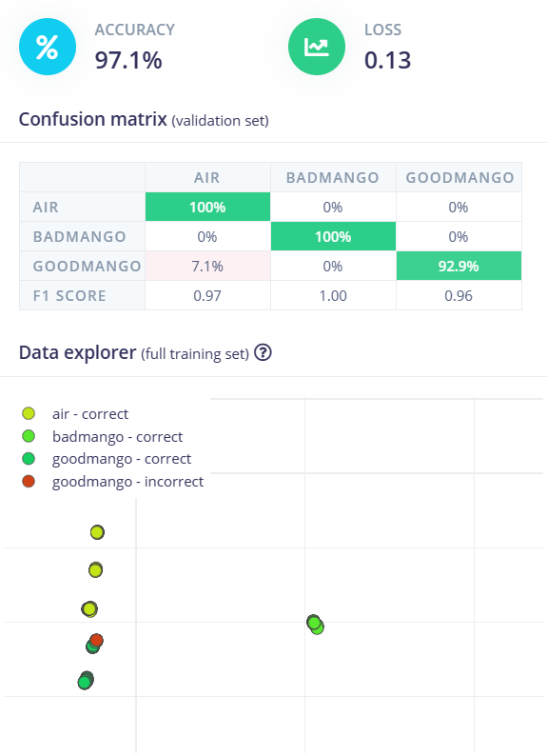
Task: Toggle the 'goodmango - incorrect' legend entry
Action: tap(112, 481)
